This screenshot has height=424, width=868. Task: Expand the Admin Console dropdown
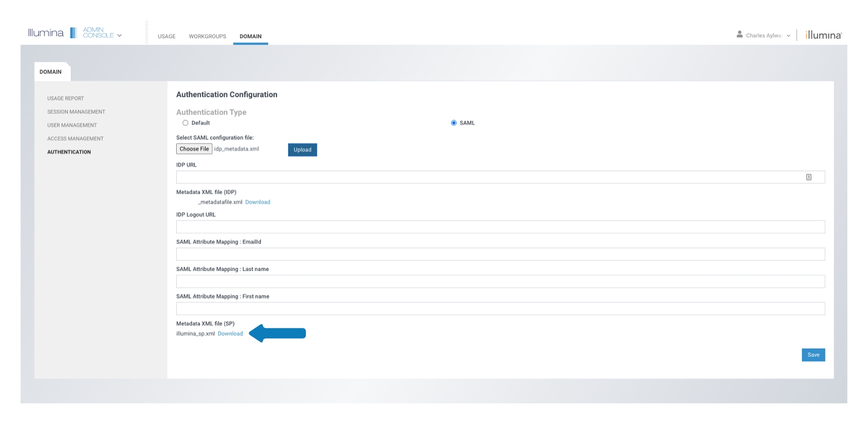click(x=119, y=36)
